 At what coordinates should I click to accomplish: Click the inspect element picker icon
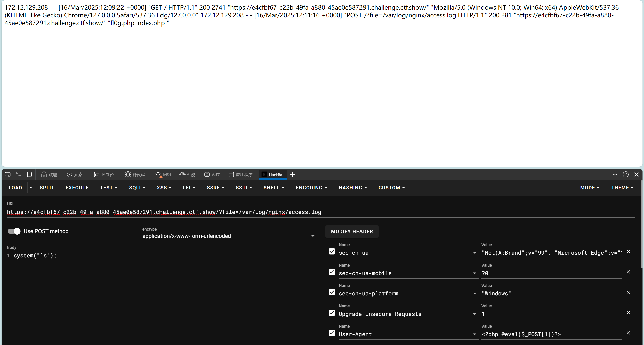[8, 175]
